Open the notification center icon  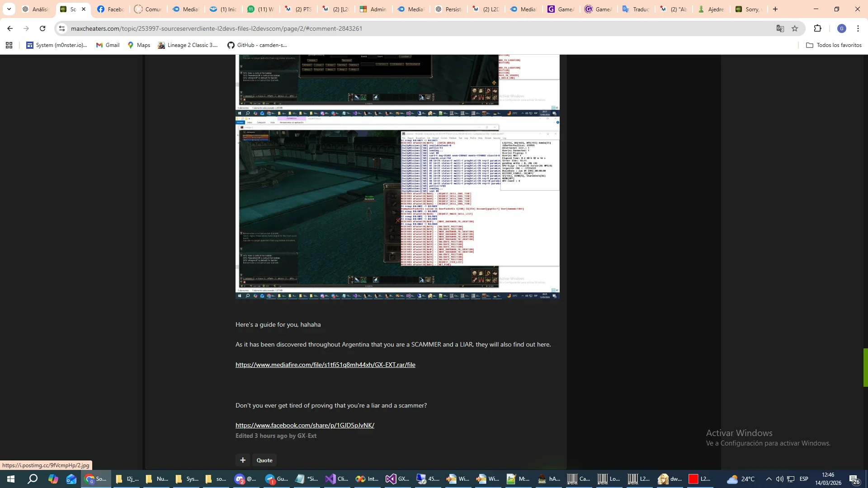(855, 479)
